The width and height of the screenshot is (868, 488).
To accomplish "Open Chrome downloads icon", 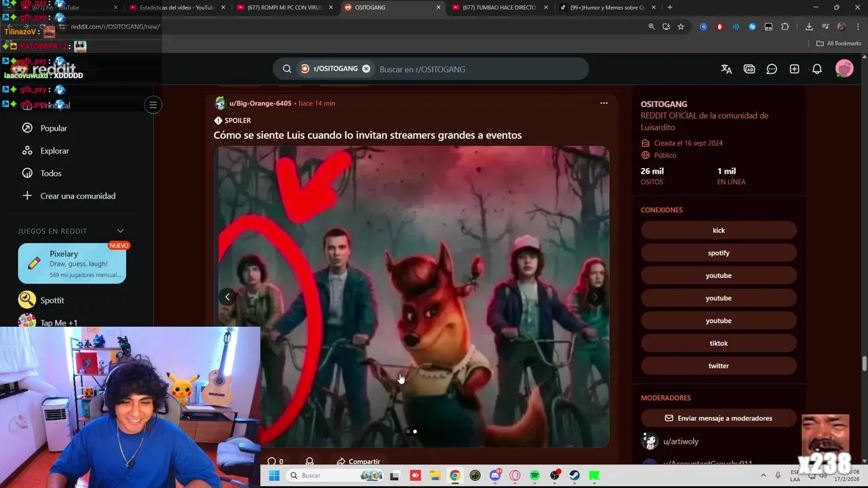I will click(x=809, y=26).
